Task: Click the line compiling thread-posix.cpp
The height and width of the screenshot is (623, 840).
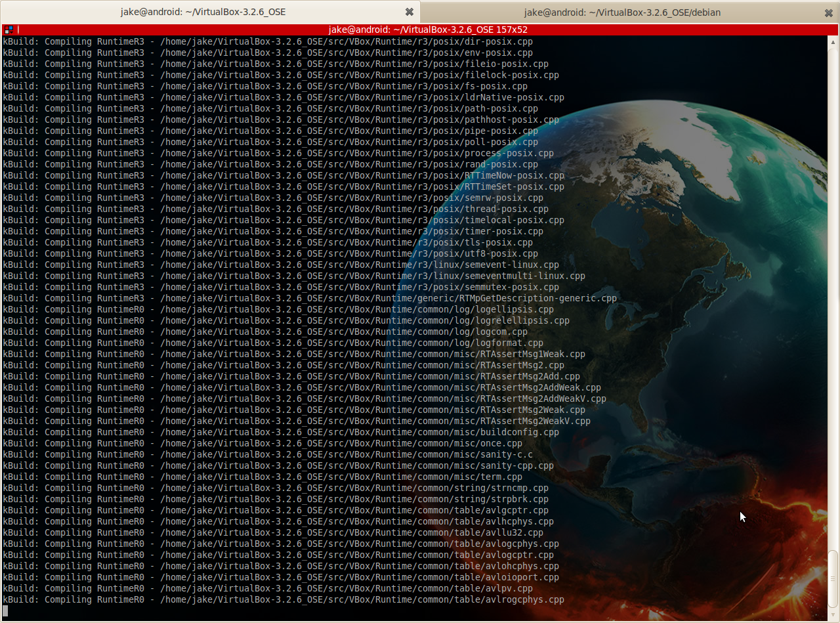Action: (x=276, y=209)
